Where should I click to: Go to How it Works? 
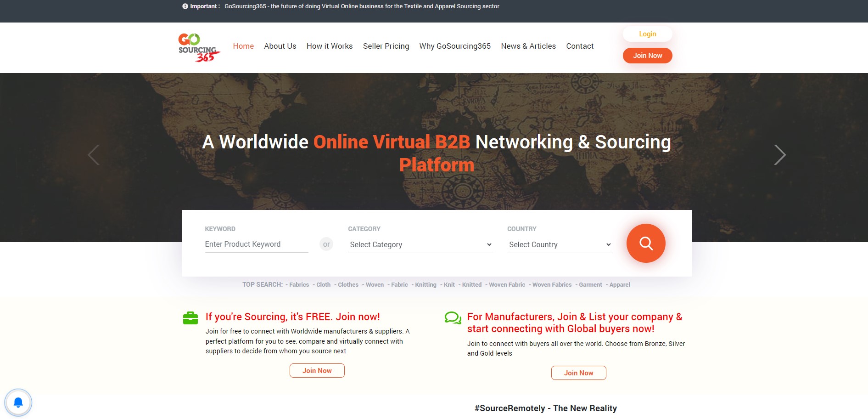330,46
